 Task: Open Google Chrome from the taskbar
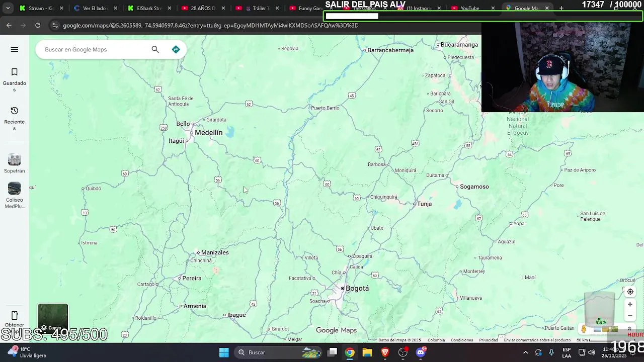pyautogui.click(x=350, y=352)
